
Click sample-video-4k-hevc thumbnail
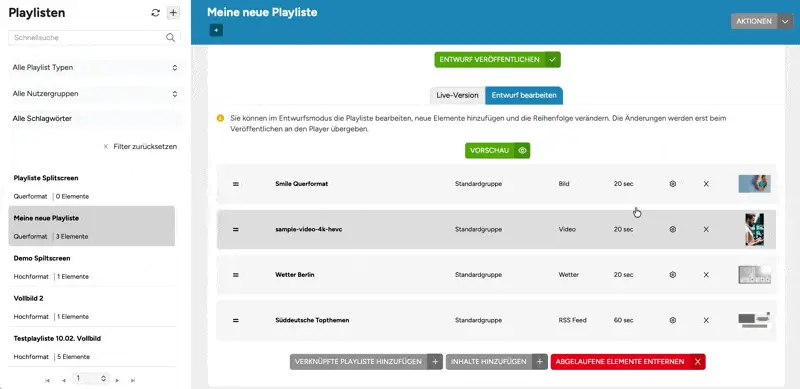755,229
